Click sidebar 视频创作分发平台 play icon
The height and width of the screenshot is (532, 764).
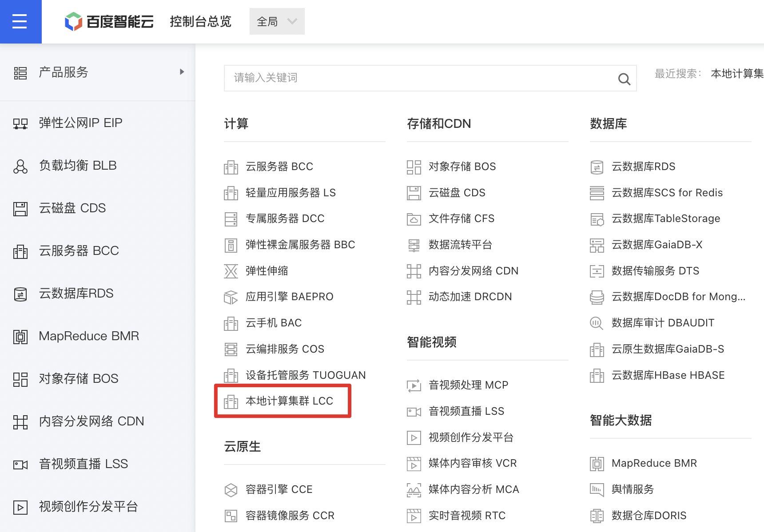20,507
